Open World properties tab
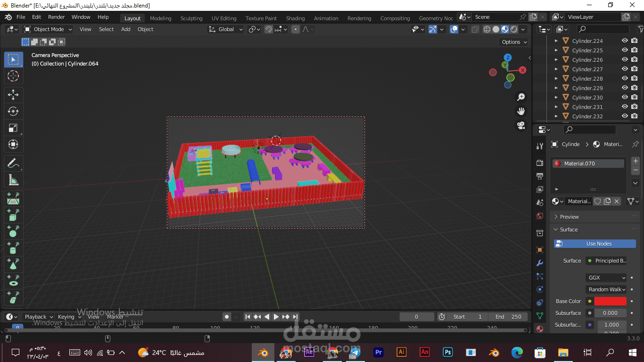The height and width of the screenshot is (362, 644). pyautogui.click(x=540, y=216)
